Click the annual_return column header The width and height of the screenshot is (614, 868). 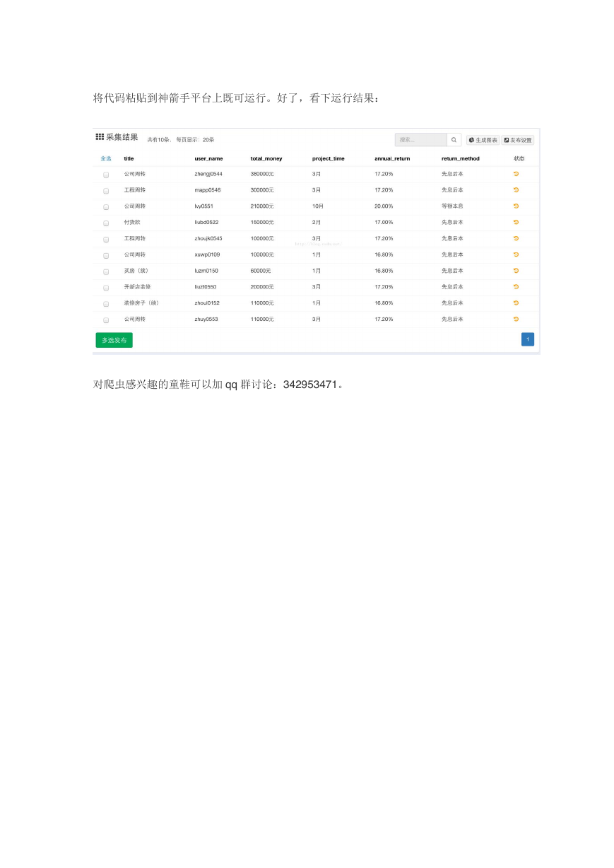(x=392, y=158)
